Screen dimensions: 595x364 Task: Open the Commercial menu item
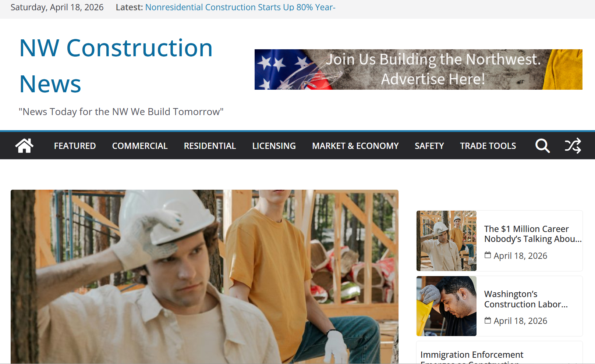(x=140, y=146)
